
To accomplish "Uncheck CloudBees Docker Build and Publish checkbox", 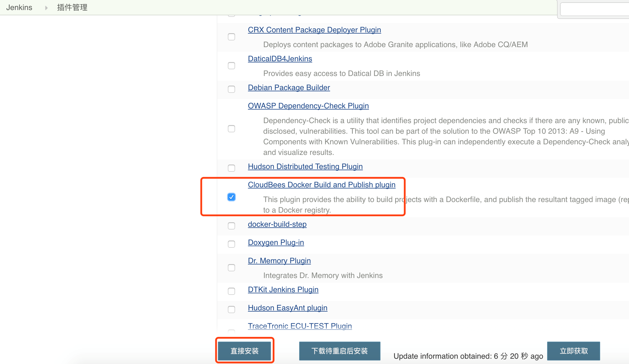I will (x=231, y=197).
